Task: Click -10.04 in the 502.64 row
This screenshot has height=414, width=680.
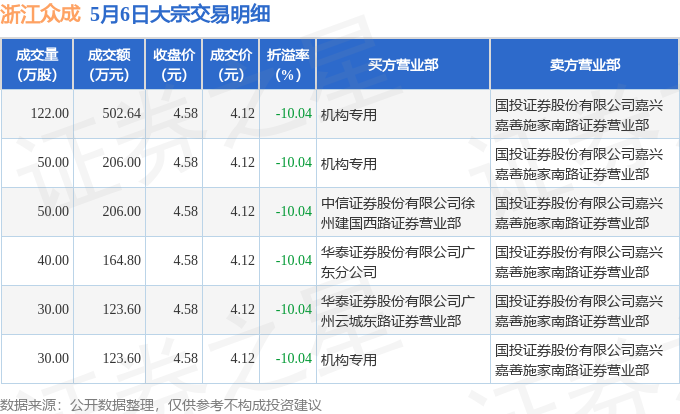Action: (294, 114)
